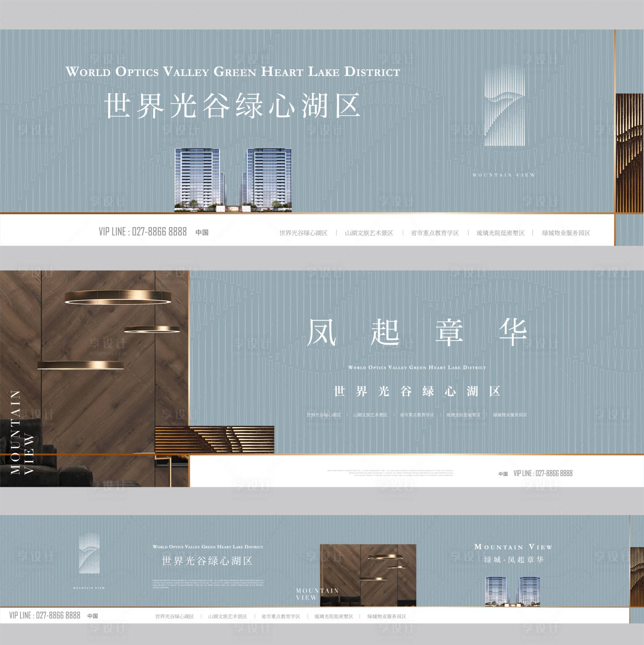The image size is (644, 645).
Task: Click the vertical MOUNTAIN VIEW text on interior photo
Action: (22, 432)
